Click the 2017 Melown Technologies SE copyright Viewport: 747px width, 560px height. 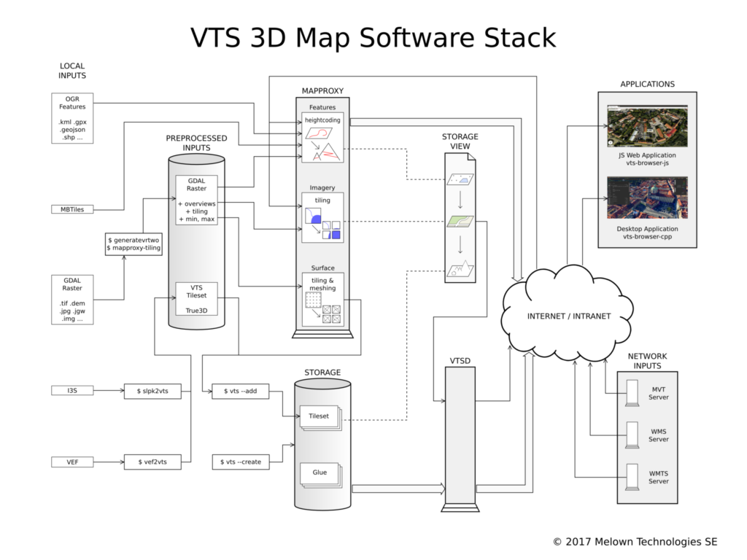coord(635,542)
